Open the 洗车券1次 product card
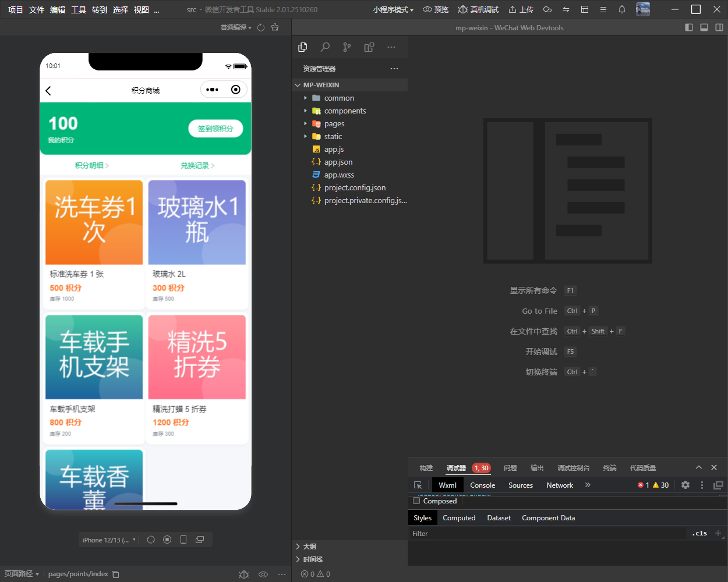The image size is (728, 582). pos(94,243)
